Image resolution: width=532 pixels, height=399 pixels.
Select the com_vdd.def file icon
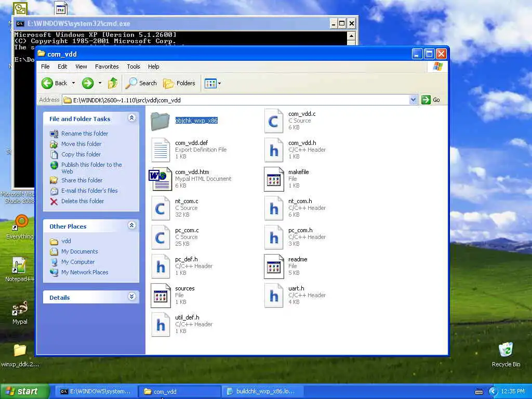pyautogui.click(x=160, y=150)
